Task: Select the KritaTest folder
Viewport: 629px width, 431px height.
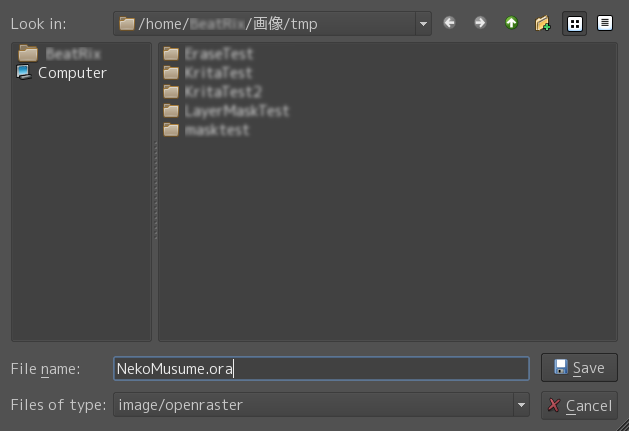Action: tap(218, 73)
